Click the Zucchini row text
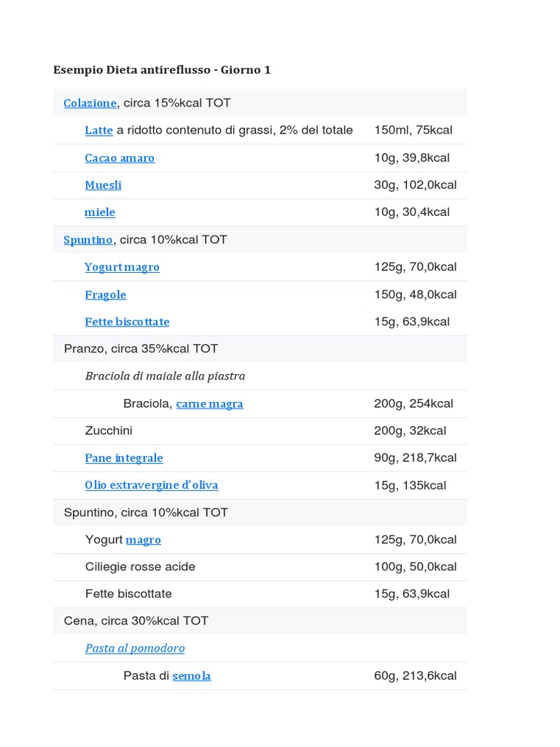Image resolution: width=560 pixels, height=747 pixels. (109, 430)
